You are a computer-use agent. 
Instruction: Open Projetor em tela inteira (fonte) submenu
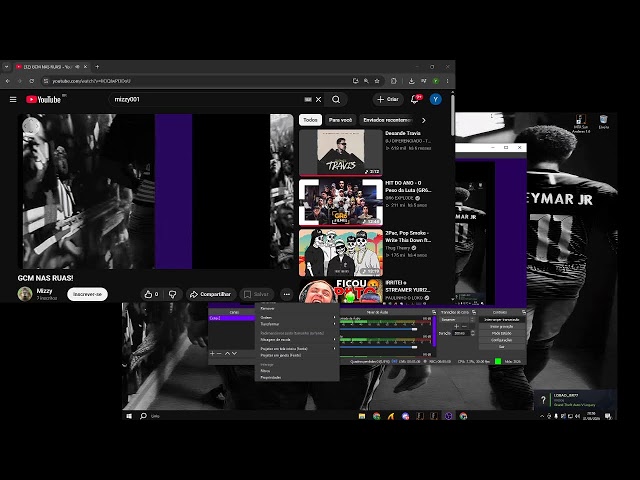click(x=297, y=349)
